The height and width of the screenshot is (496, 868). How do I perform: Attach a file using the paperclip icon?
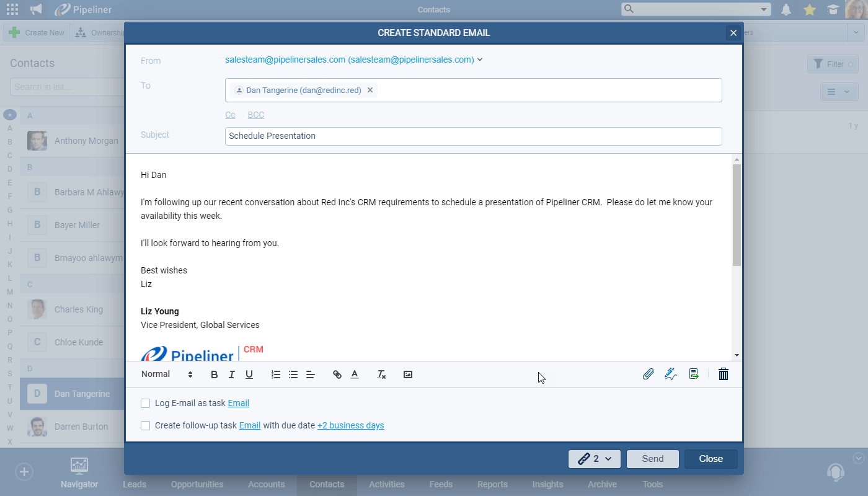(x=649, y=374)
